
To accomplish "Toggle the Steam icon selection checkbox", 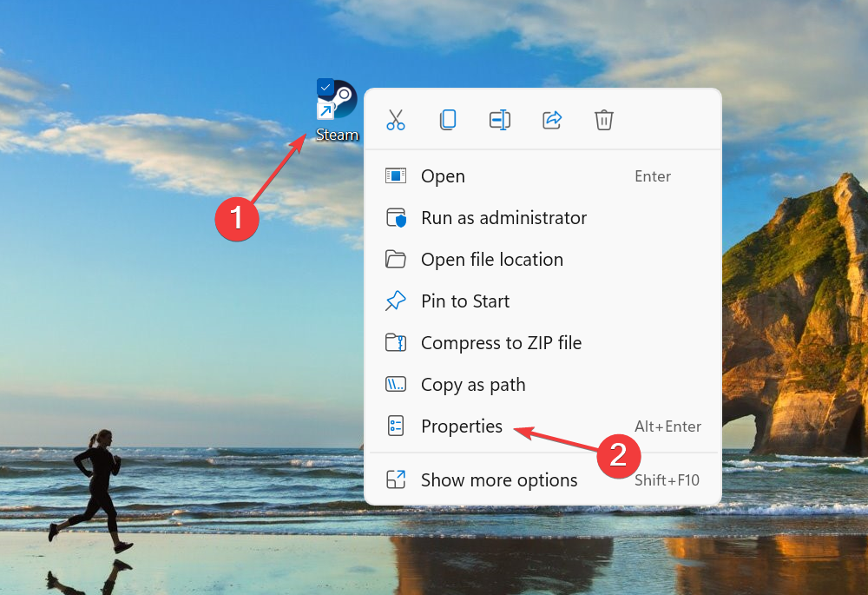I will pos(325,87).
